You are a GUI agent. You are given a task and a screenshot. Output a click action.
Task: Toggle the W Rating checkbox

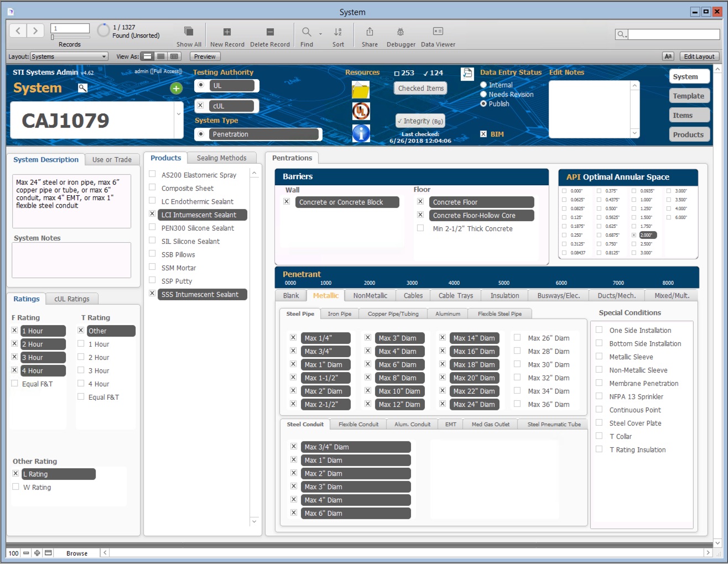[x=16, y=487]
